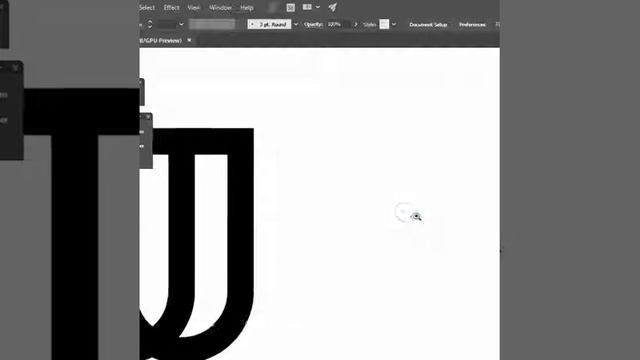Expand the Arrange Documents dropdown arrow
The image size is (640, 360).
(x=318, y=7)
